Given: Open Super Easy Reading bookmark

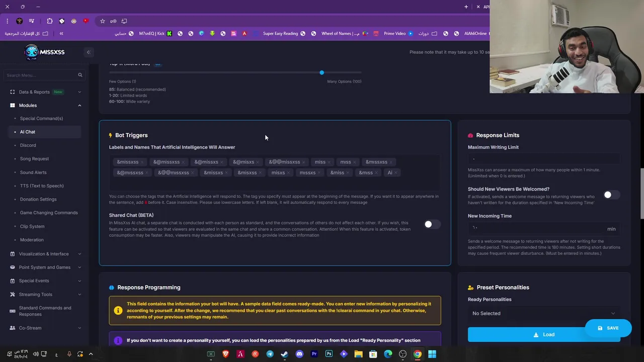Looking at the screenshot, I should [284, 34].
